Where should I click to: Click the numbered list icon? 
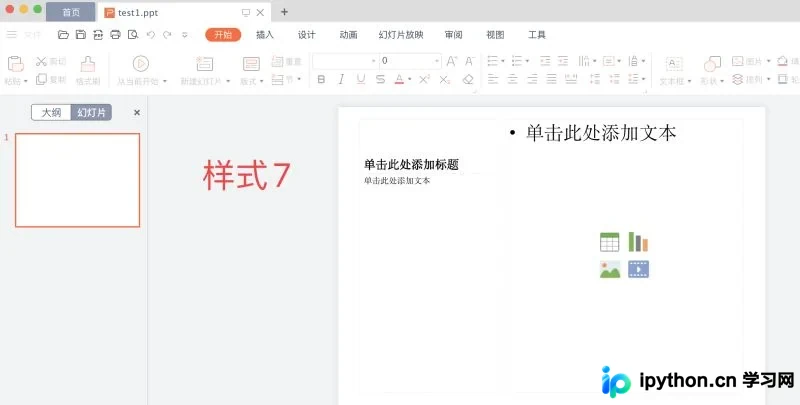tap(517, 61)
